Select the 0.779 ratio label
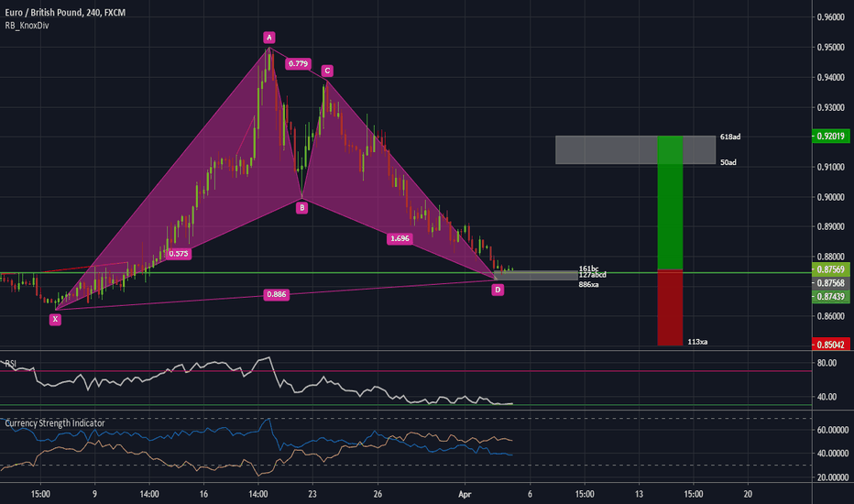The height and width of the screenshot is (504, 854). [x=298, y=64]
